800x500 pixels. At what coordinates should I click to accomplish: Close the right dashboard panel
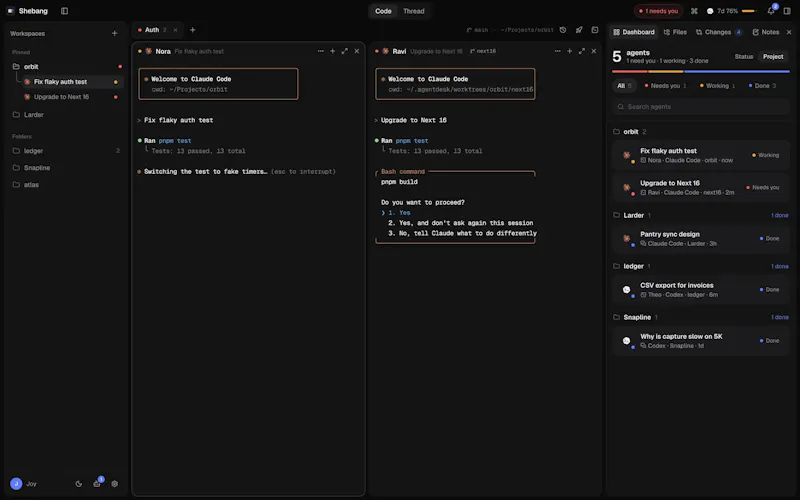789,32
